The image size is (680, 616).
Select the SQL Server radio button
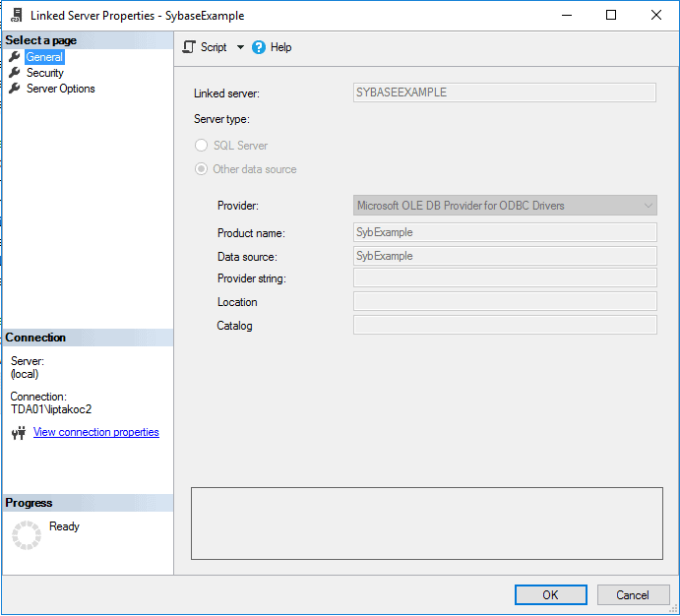click(201, 146)
